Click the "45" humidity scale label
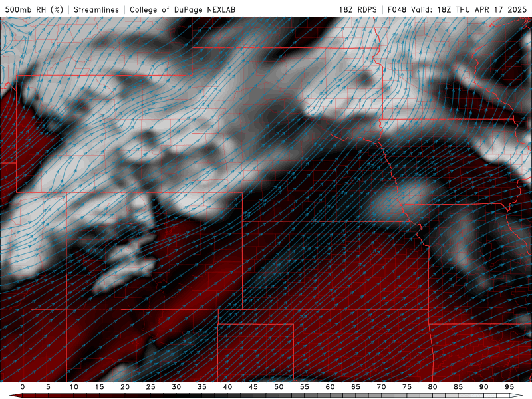This screenshot has height=399, width=532. [x=253, y=387]
